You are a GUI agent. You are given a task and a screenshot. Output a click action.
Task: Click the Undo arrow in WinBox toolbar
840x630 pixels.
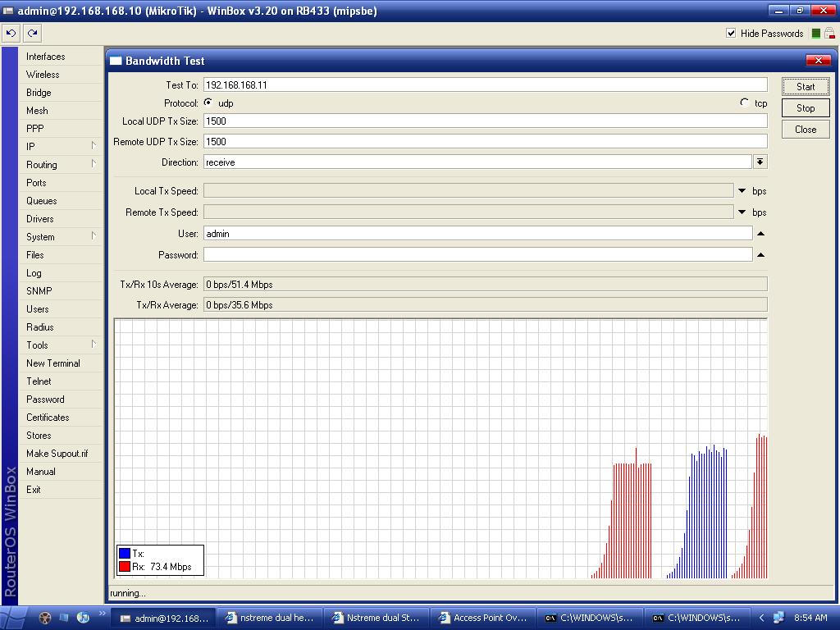[11, 34]
